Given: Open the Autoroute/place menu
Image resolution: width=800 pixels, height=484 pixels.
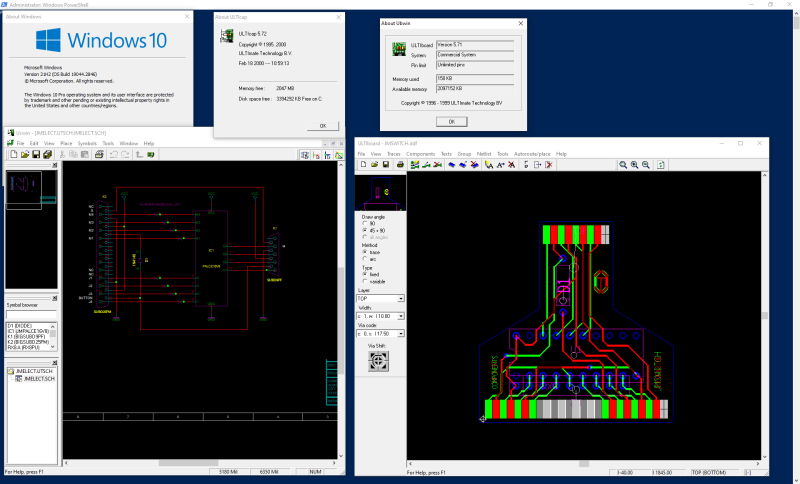Looking at the screenshot, I should click(x=533, y=154).
